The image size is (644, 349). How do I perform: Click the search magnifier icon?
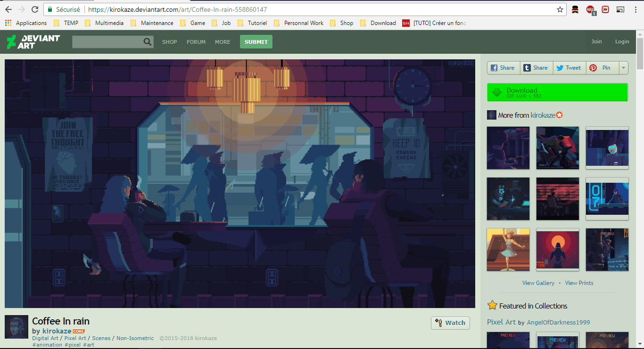148,42
